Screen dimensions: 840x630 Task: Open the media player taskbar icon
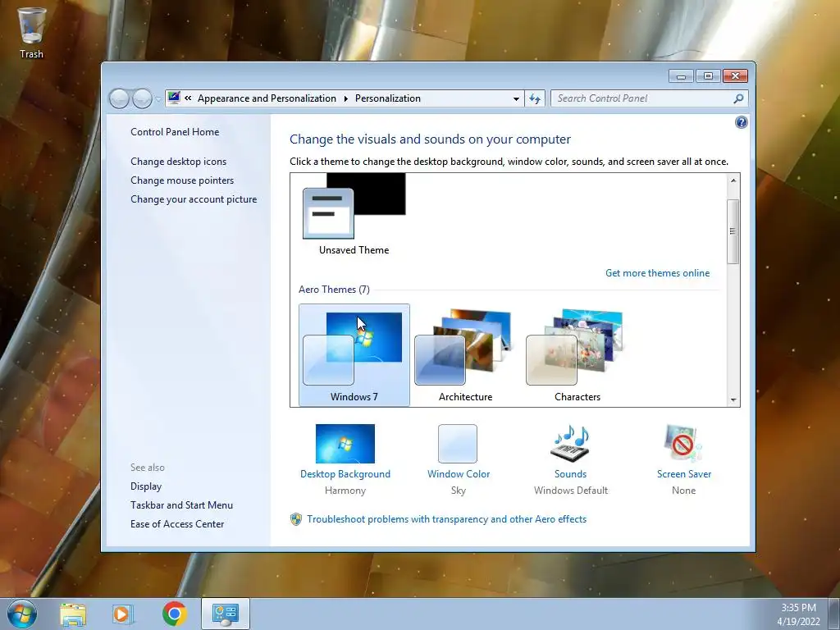123,614
